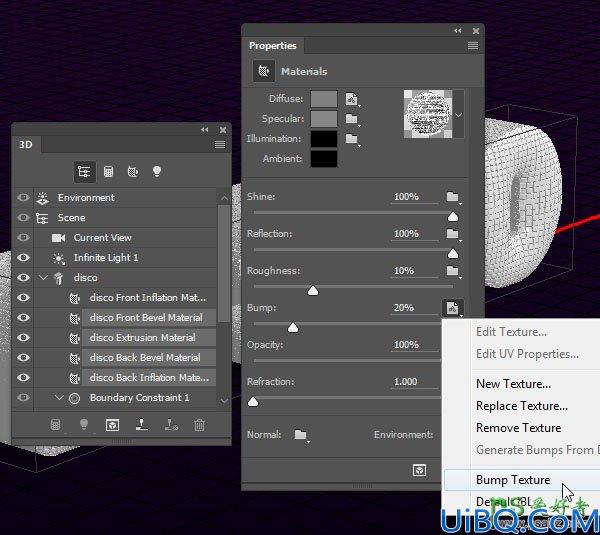Select Environment row in 3D panel

click(x=126, y=197)
